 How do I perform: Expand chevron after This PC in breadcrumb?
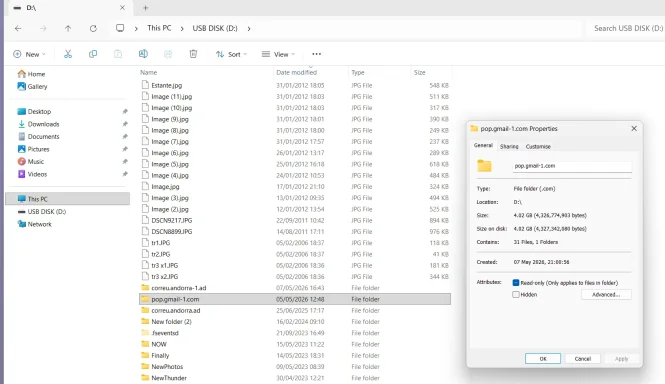coord(182,28)
